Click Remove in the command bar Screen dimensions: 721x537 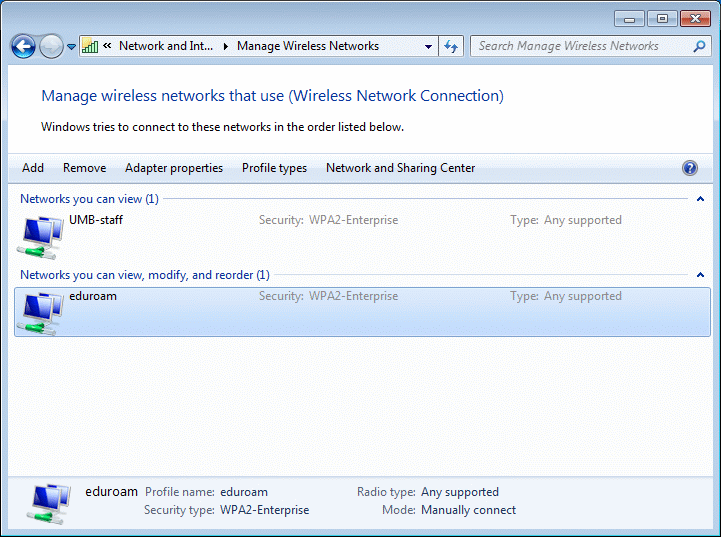tap(85, 168)
